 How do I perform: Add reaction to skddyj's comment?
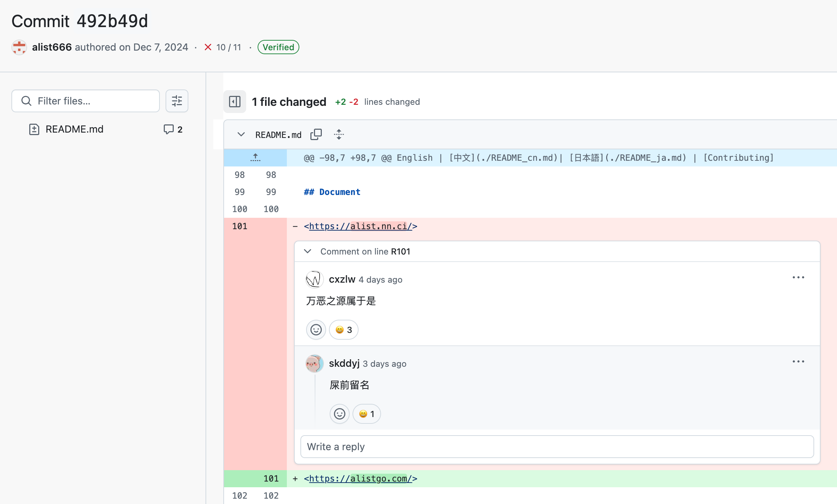coord(339,414)
